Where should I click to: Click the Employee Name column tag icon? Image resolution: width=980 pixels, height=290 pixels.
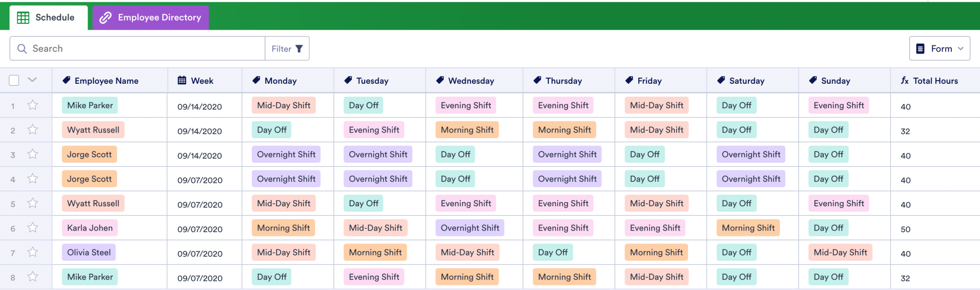pos(67,80)
